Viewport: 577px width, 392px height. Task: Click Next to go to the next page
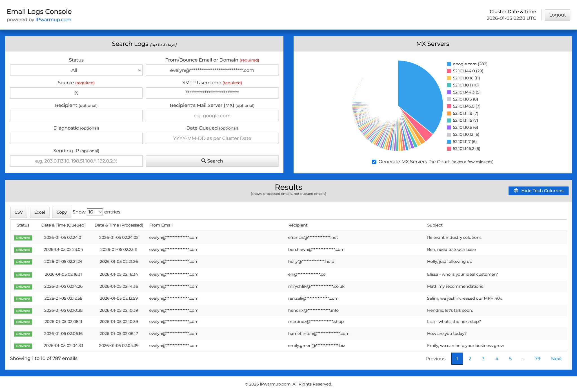[556, 358]
